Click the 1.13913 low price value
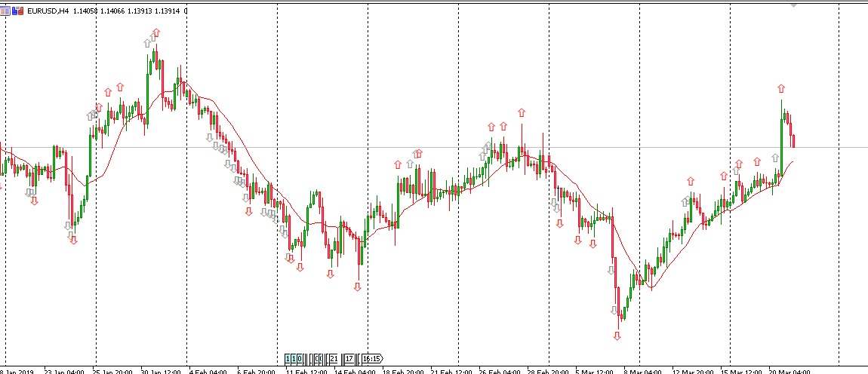Image resolution: width=868 pixels, height=374 pixels. click(140, 11)
